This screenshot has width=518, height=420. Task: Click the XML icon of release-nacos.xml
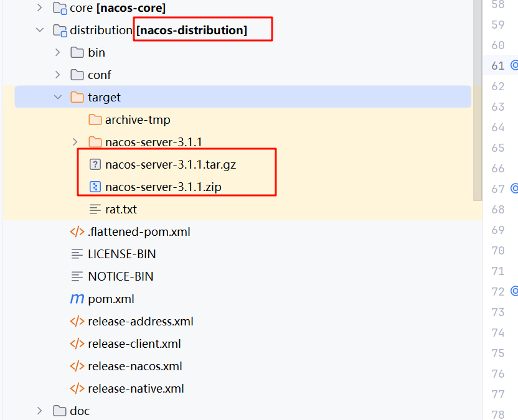click(x=77, y=366)
